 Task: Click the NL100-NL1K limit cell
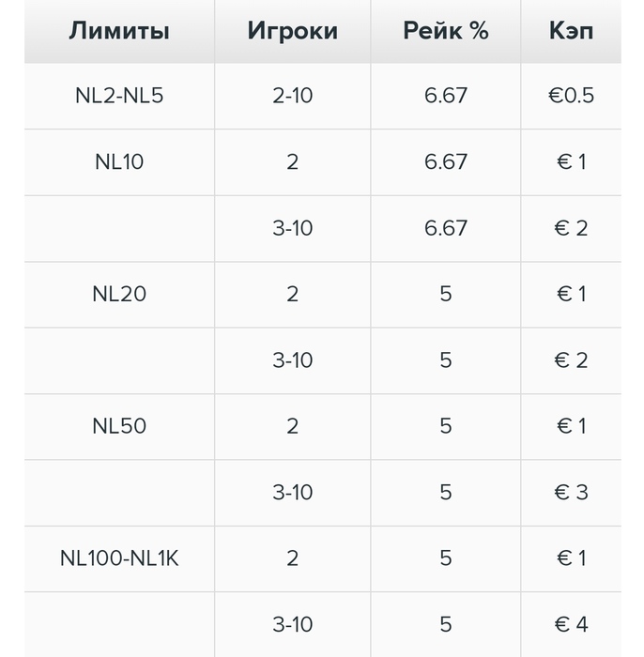pyautogui.click(x=119, y=558)
